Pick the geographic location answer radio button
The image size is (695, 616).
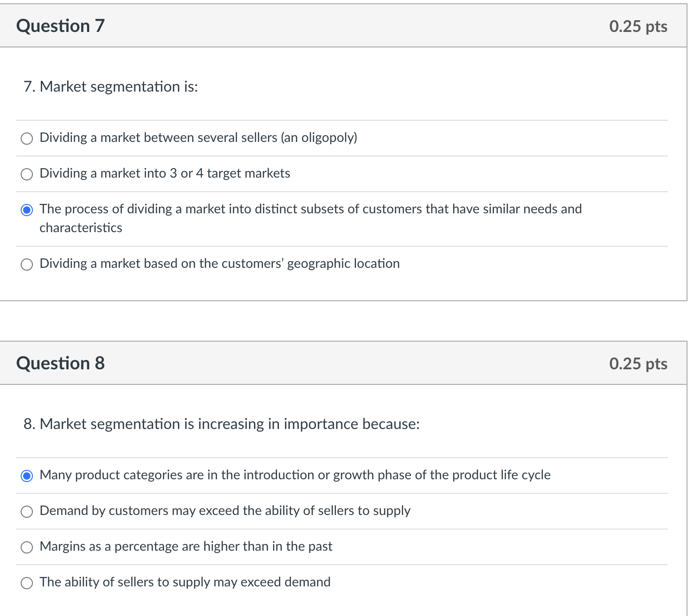pos(27,265)
